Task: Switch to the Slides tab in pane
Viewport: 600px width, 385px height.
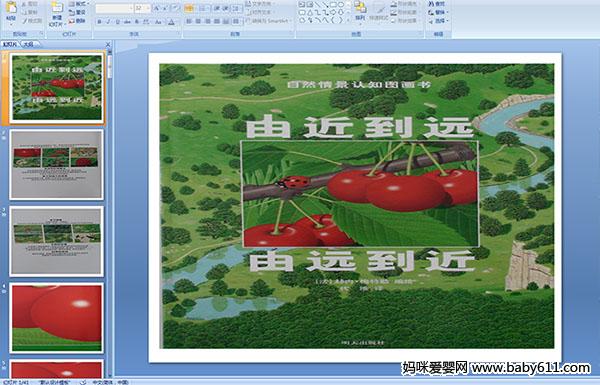Action: click(x=10, y=44)
